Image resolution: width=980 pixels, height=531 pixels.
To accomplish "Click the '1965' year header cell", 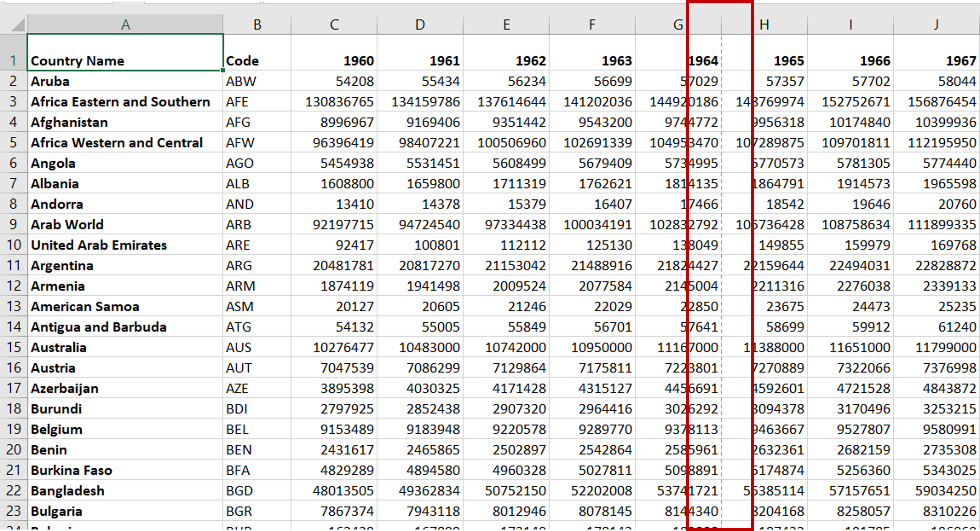I will click(x=764, y=53).
